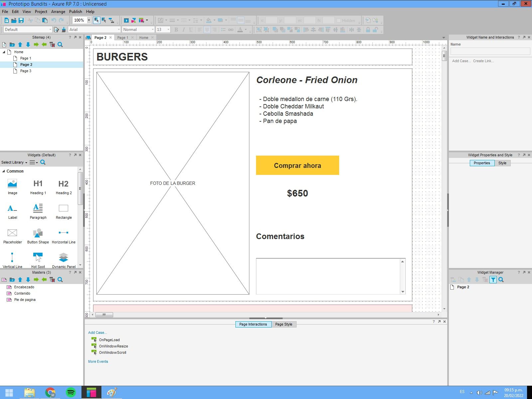The width and height of the screenshot is (532, 399).
Task: Search pages with Sitemap magnifier icon
Action: click(60, 45)
